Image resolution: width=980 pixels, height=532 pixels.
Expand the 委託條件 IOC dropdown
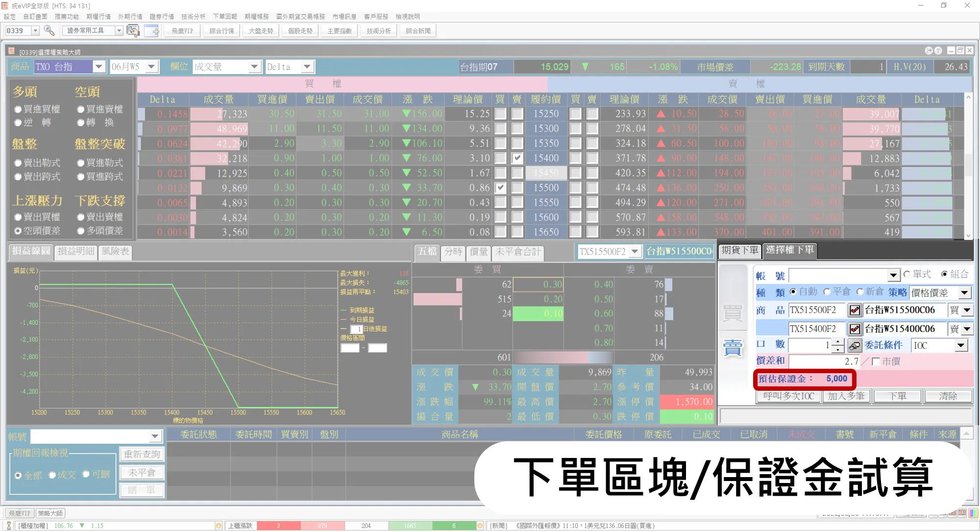pyautogui.click(x=961, y=346)
